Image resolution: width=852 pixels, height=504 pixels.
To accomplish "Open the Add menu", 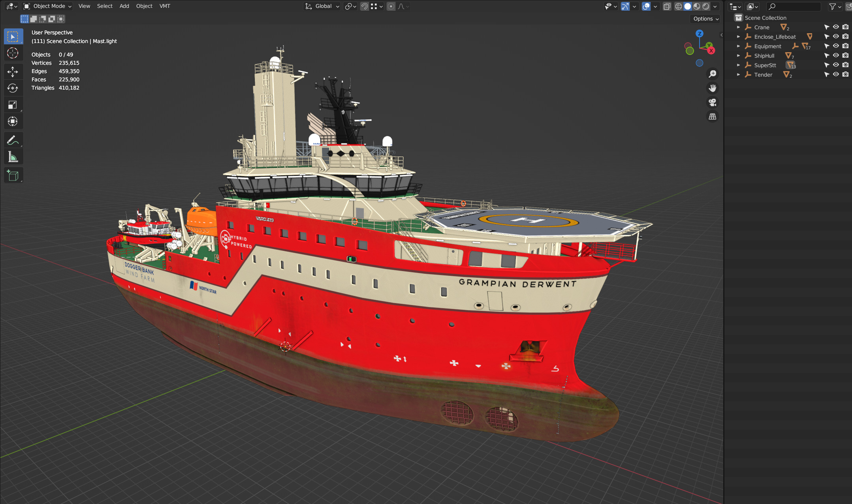I will point(124,6).
